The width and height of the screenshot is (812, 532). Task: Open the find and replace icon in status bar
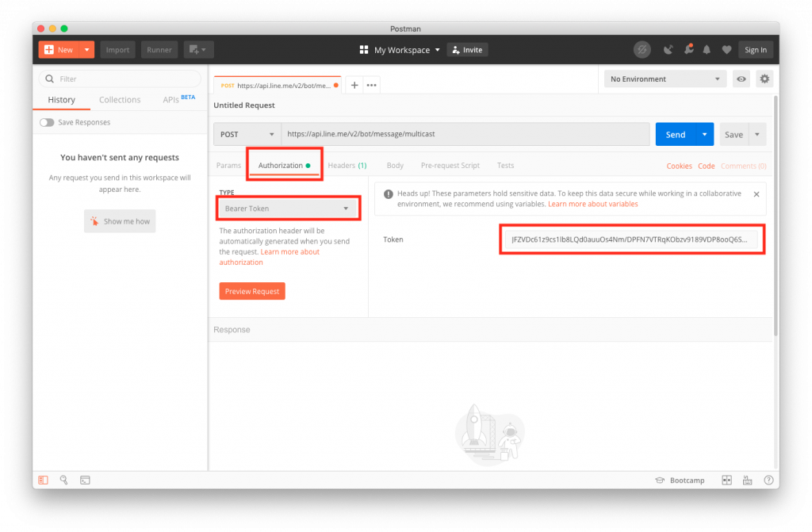(x=63, y=480)
